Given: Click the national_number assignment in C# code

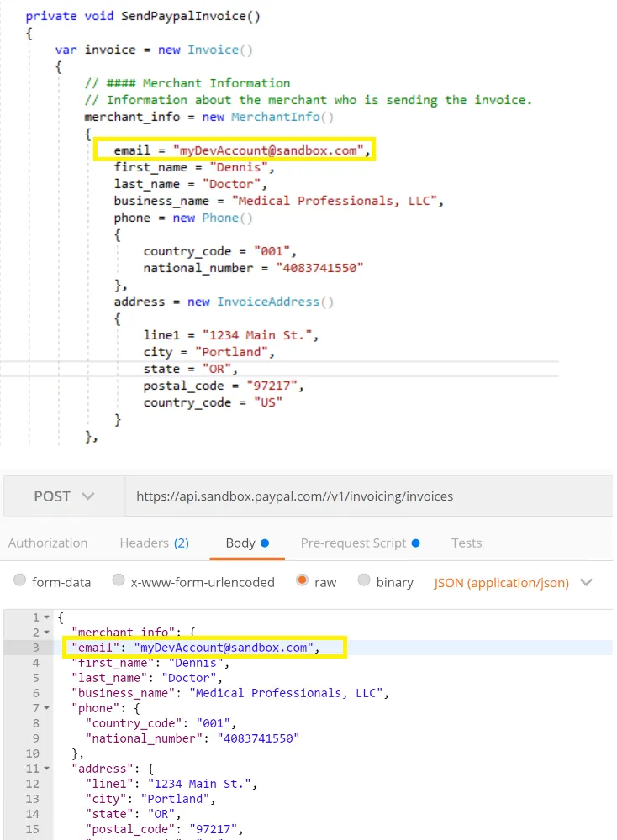Looking at the screenshot, I should [253, 268].
